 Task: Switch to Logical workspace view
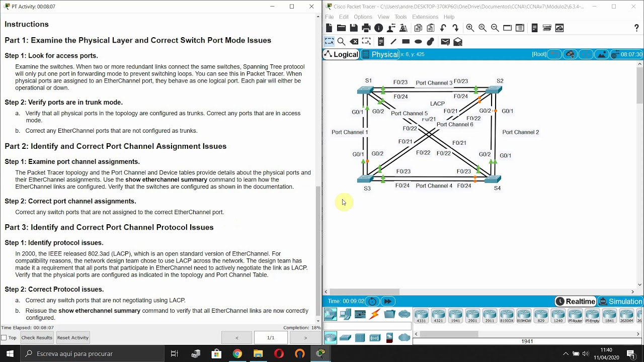[x=341, y=54]
